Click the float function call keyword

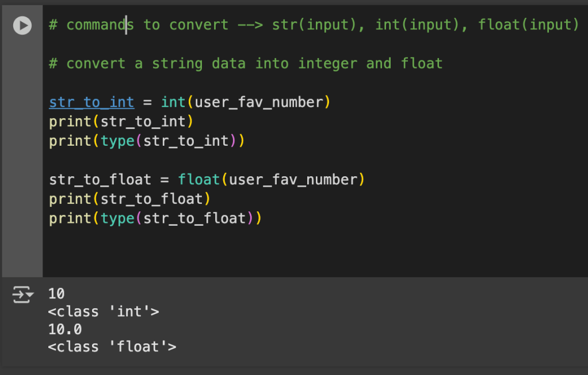[198, 180]
